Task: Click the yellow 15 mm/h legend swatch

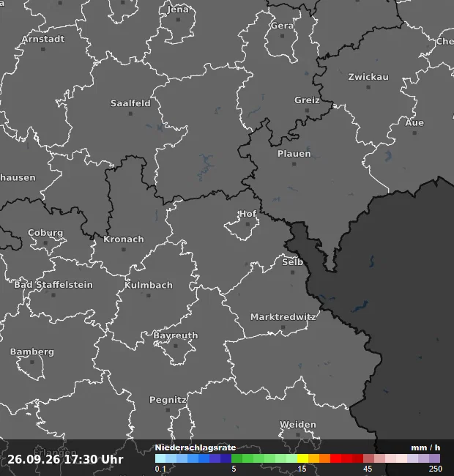Action: point(302,458)
